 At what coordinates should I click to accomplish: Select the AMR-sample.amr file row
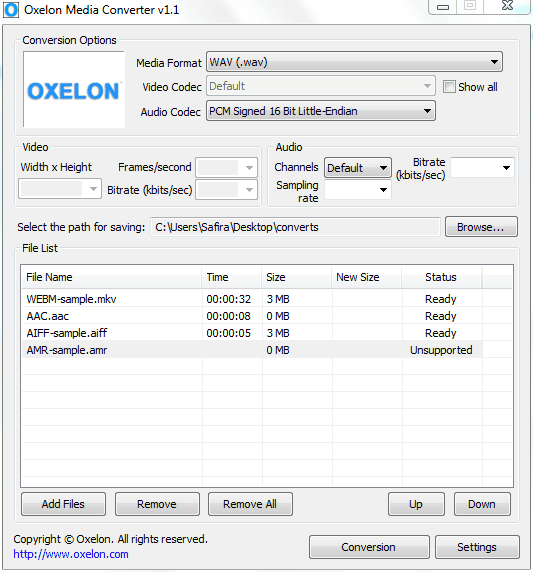tap(252, 350)
